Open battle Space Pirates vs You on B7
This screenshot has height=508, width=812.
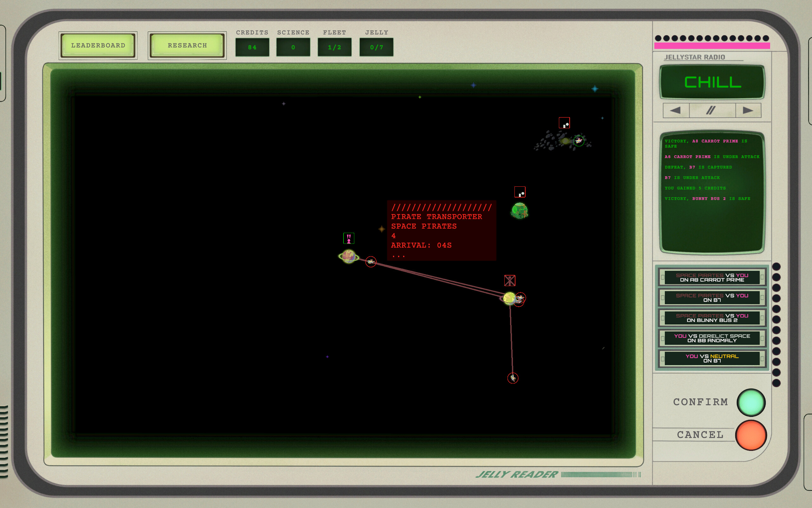pos(712,298)
